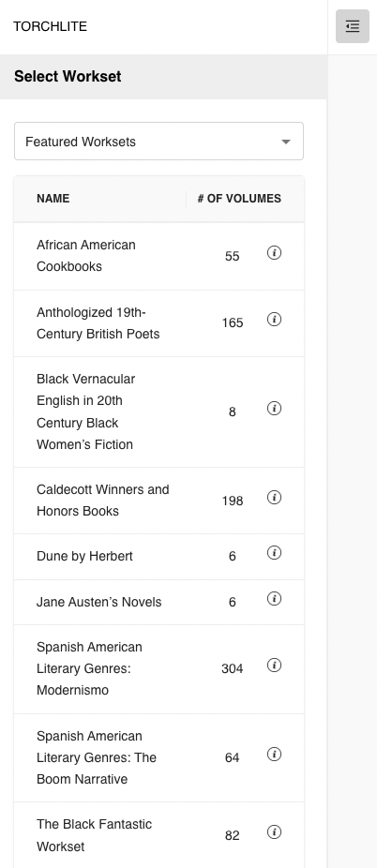Open info icon for The Boom Narrative

click(274, 755)
